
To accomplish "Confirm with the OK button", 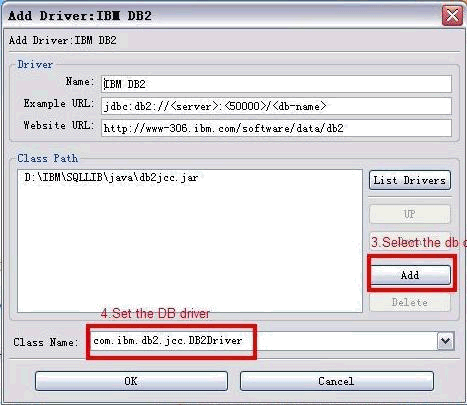I will 131,381.
